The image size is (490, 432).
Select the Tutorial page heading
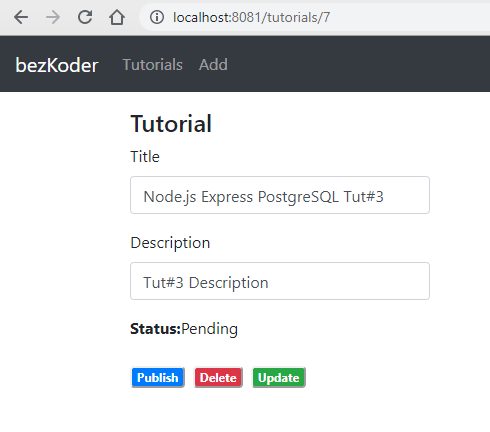(171, 124)
